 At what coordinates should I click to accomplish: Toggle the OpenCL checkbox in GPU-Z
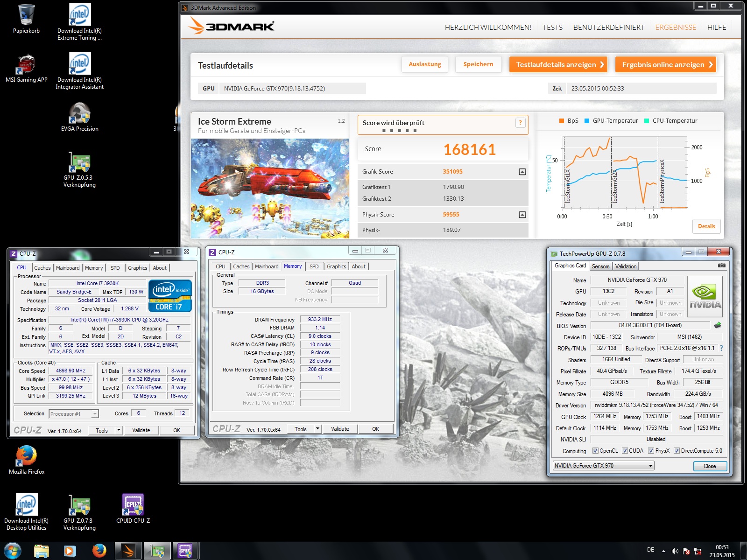tap(595, 451)
